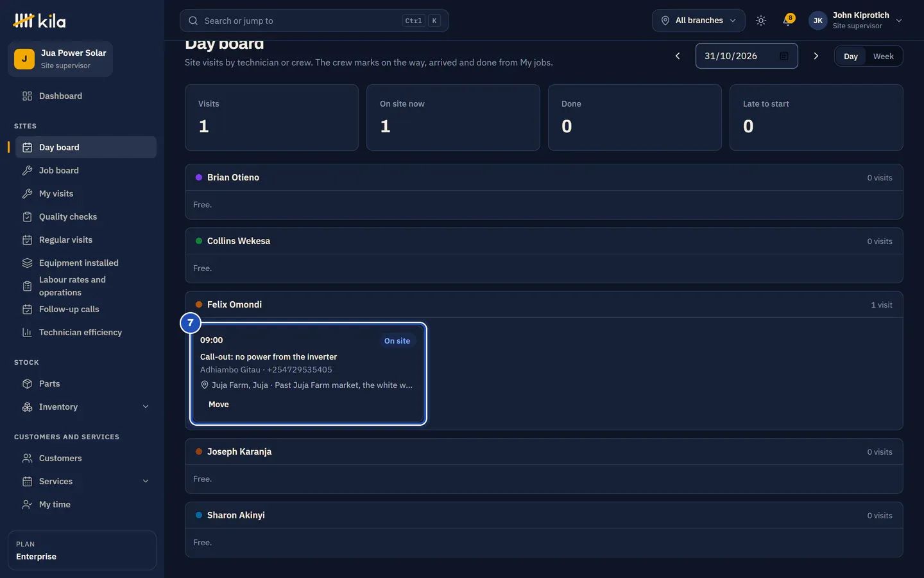Screen dimensions: 924x578
Task: Click Brian Otieno's purple color dot
Action: click(199, 178)
